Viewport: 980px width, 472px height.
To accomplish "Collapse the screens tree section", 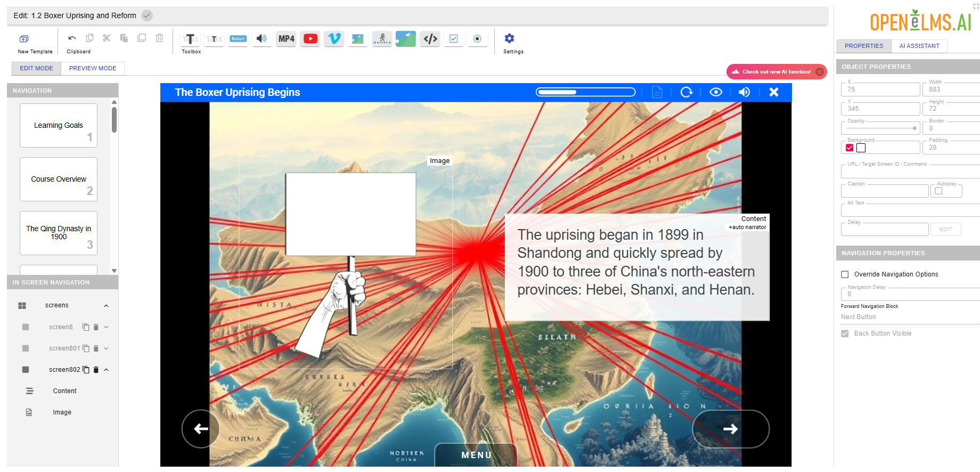I will click(106, 306).
